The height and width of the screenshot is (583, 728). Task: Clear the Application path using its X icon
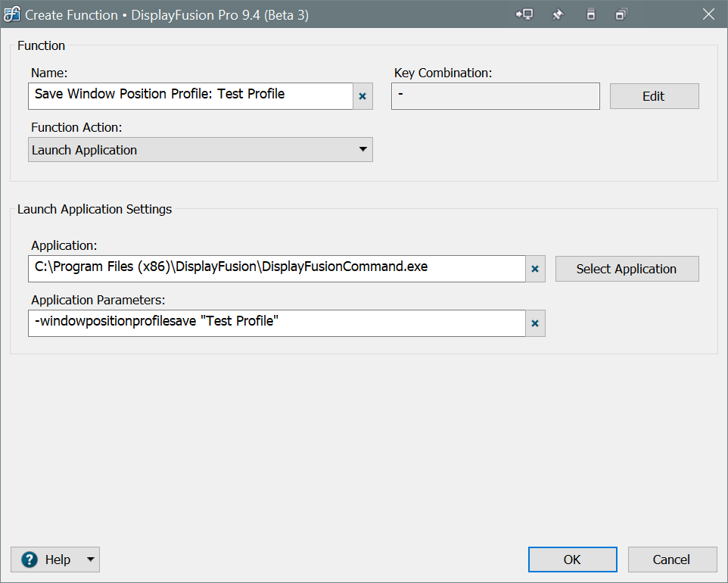click(x=535, y=269)
